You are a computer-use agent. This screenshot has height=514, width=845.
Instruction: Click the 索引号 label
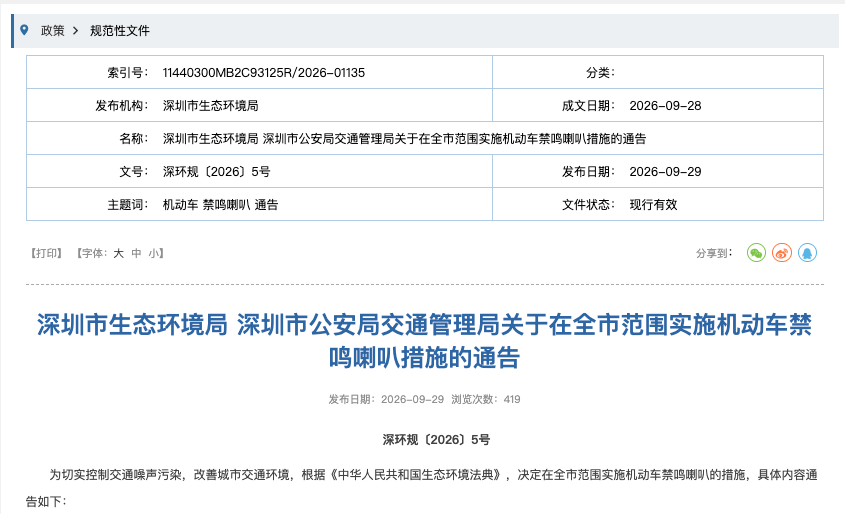[x=127, y=73]
